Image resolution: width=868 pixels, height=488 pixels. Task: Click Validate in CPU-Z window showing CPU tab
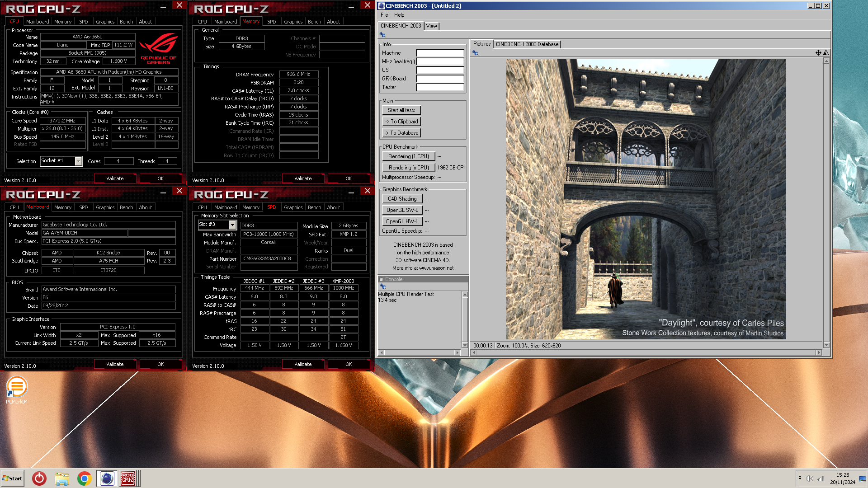(115, 178)
